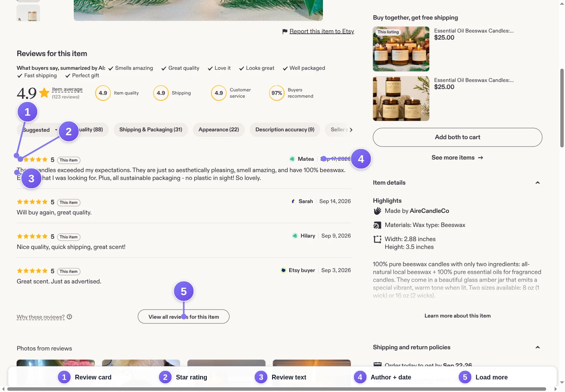Select the Seller service filter chip
The image size is (565, 392).
coord(337,130)
